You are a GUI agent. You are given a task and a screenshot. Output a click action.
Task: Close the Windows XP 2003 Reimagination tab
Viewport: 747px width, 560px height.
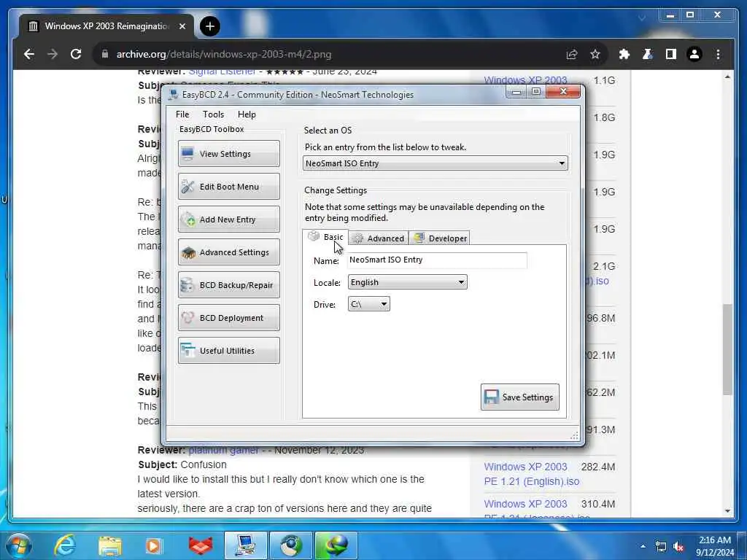coord(182,26)
